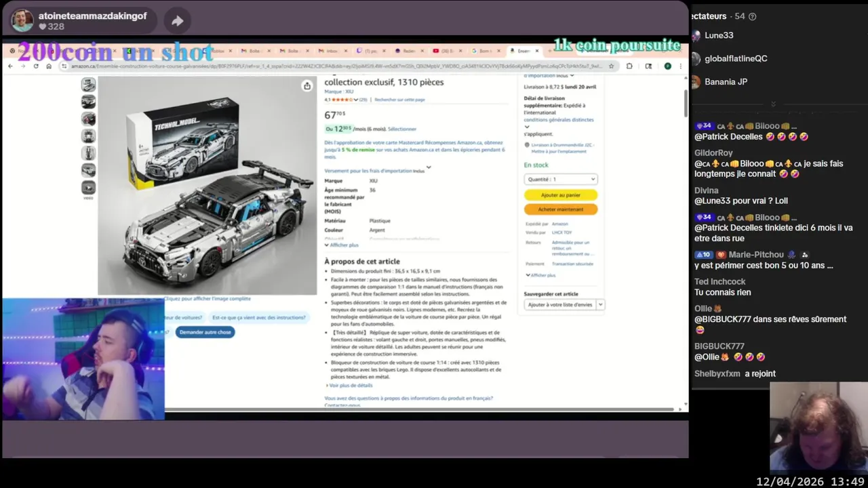Click Livraison à Drummondville location link
Screen dimensions: 868x488
(x=562, y=147)
